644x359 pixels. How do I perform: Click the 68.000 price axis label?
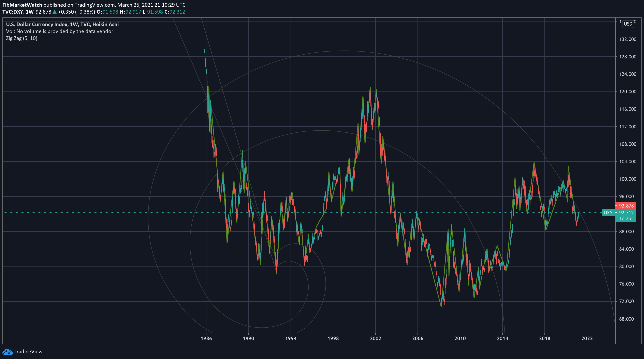627,319
